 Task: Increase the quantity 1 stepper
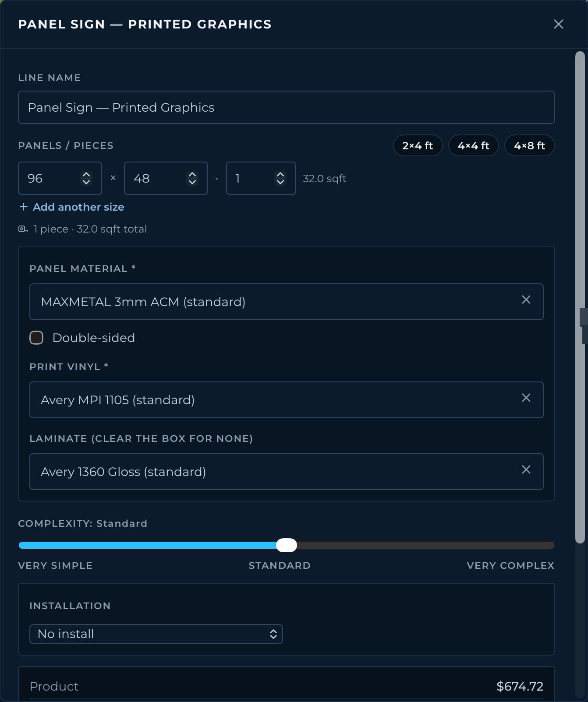(x=280, y=175)
